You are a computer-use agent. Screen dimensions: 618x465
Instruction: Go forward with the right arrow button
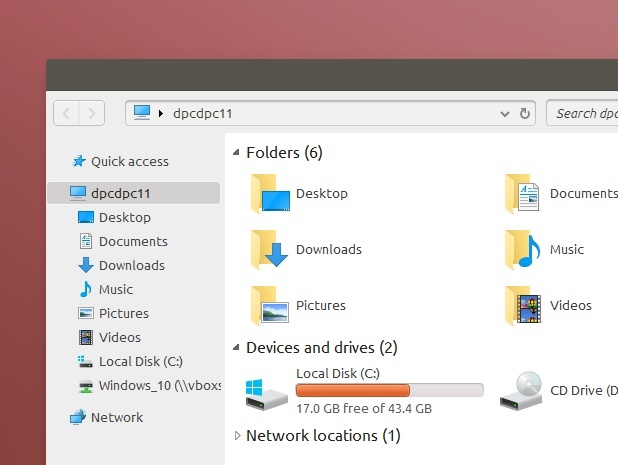[92, 113]
